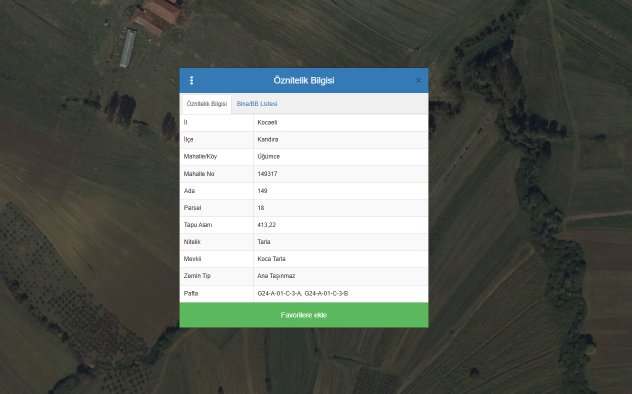
Task: Select the Tapu Alanı value 413,22
Action: (267, 225)
